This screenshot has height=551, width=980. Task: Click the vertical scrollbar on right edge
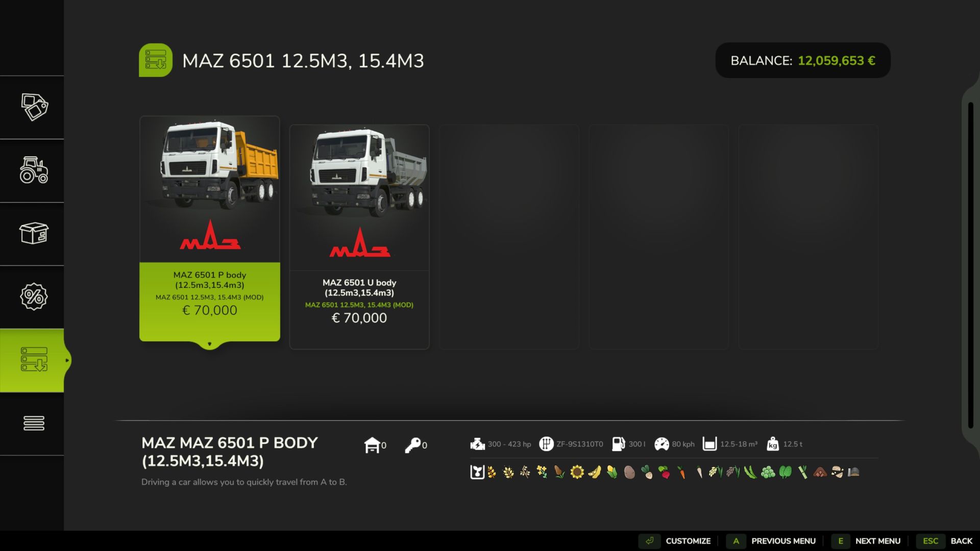pos(970,265)
